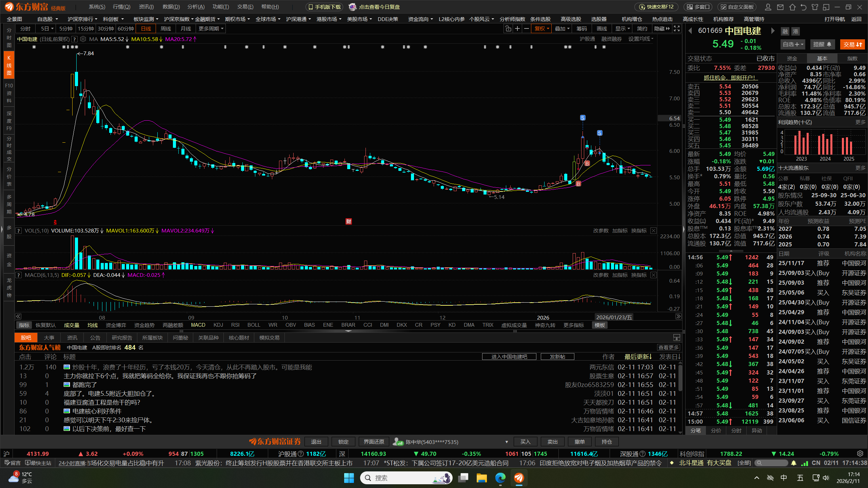Toggle the 模板 template button
This screenshot has height=488, width=868.
point(599,325)
